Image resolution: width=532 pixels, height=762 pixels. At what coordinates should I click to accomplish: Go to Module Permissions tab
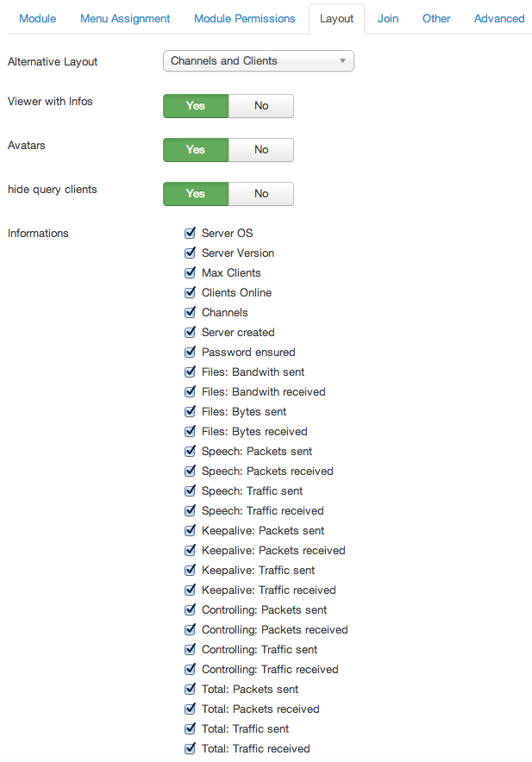[x=245, y=18]
